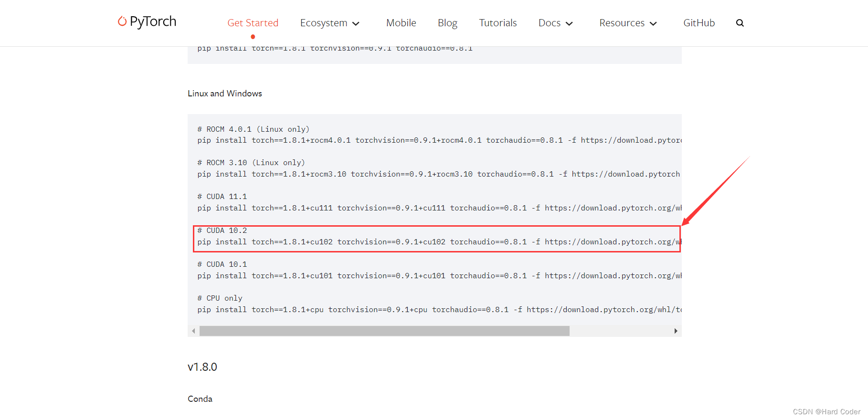The height and width of the screenshot is (419, 868).
Task: Expand the Docs dropdown menu
Action: pyautogui.click(x=555, y=23)
